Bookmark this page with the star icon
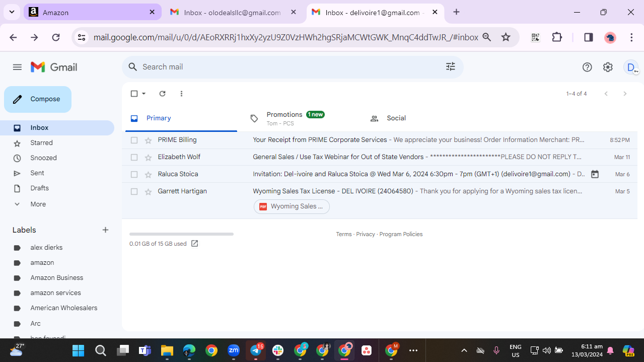Image resolution: width=644 pixels, height=362 pixels. tap(506, 37)
